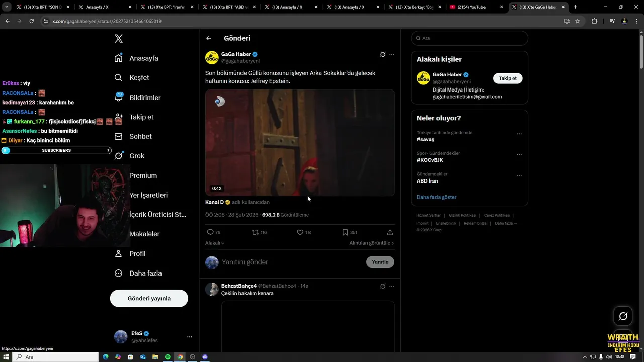Screen dimensions: 644x362
Task: Open Profil page from sidebar
Action: point(130,254)
